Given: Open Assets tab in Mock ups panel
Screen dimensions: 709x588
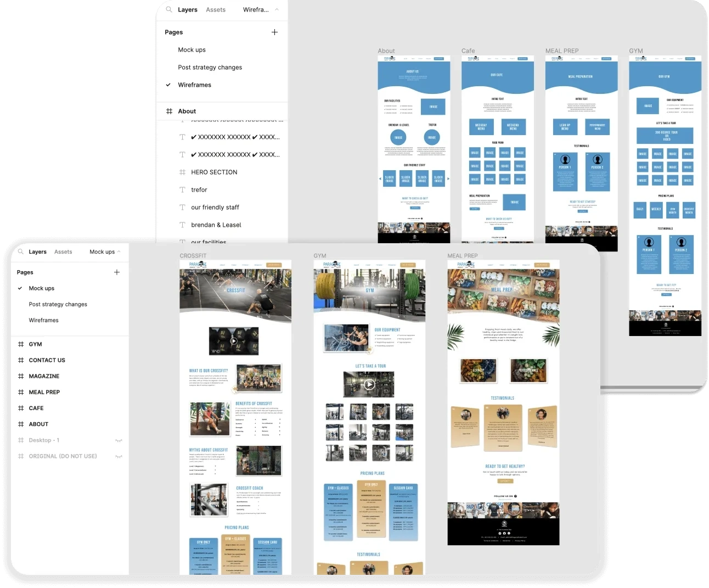Looking at the screenshot, I should point(63,251).
